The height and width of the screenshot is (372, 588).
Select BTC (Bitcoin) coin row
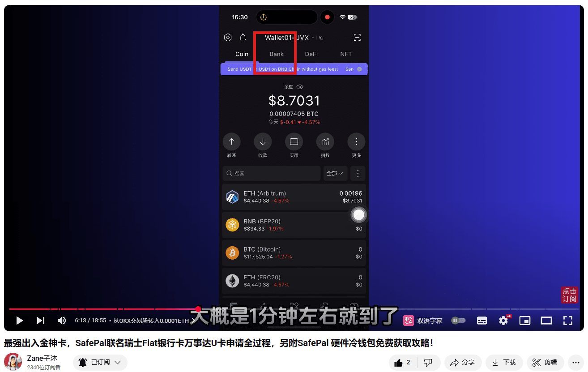coord(294,253)
